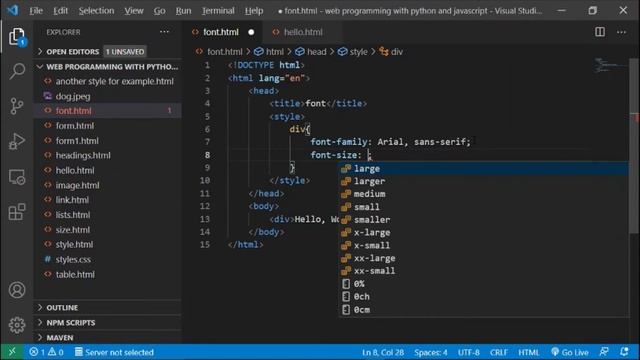Open styles.css in the explorer
Image resolution: width=640 pixels, height=360 pixels.
pyautogui.click(x=108, y=259)
